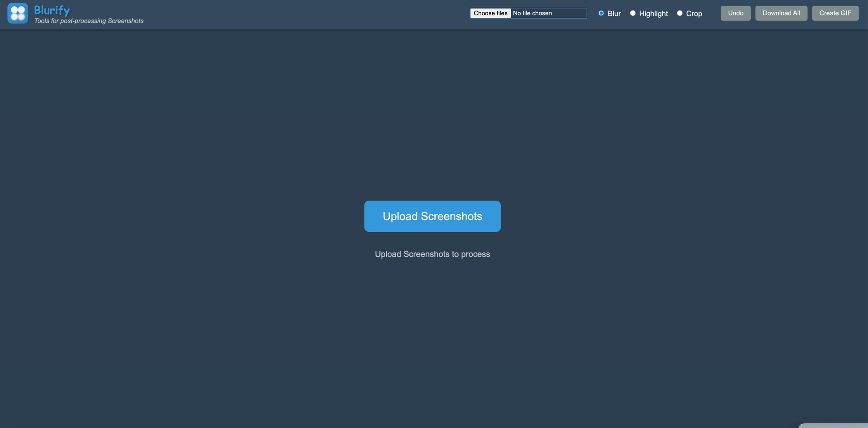Image resolution: width=868 pixels, height=428 pixels.
Task: Click the Blurify logo icon
Action: coord(18,13)
